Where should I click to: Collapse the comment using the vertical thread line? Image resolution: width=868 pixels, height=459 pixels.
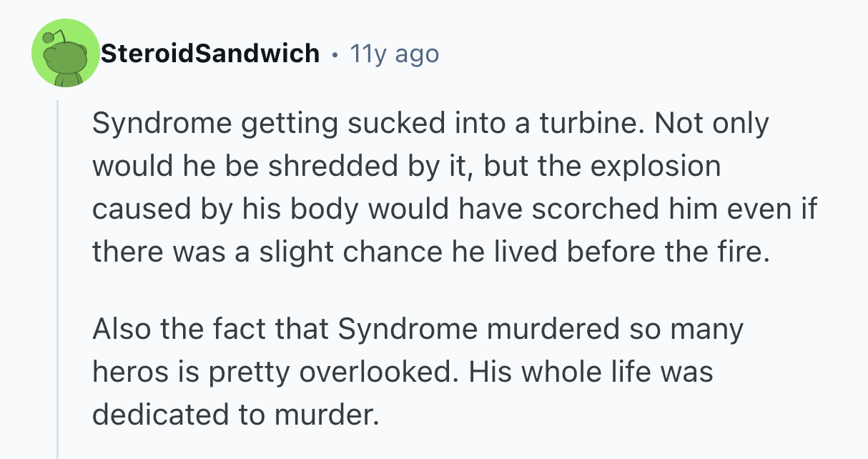pos(58,279)
